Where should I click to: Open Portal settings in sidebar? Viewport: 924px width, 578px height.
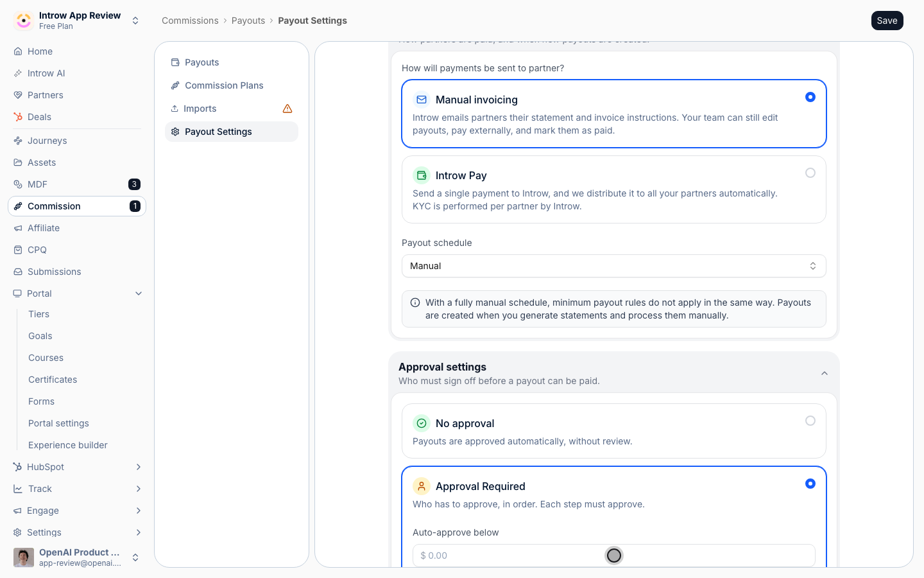pos(59,423)
